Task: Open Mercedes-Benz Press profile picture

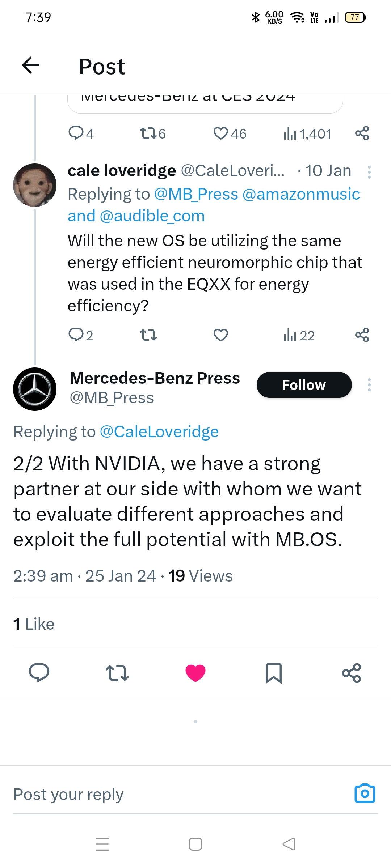Action: 35,389
